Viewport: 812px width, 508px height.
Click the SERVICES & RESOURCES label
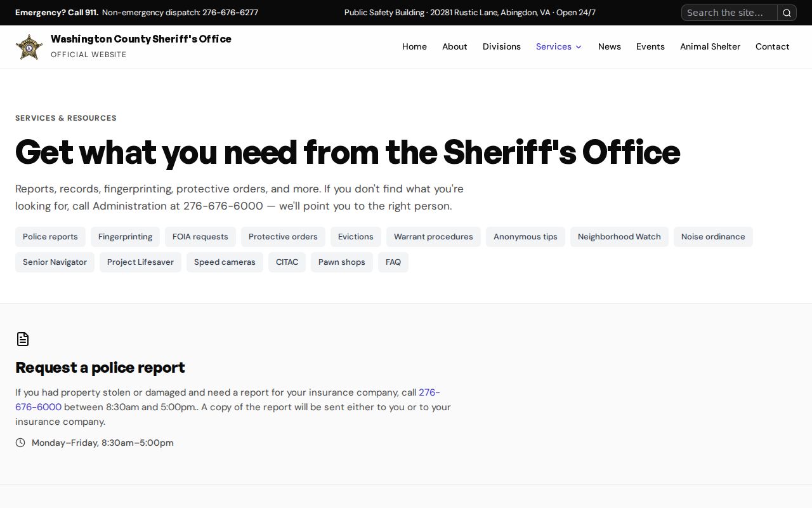click(x=66, y=118)
